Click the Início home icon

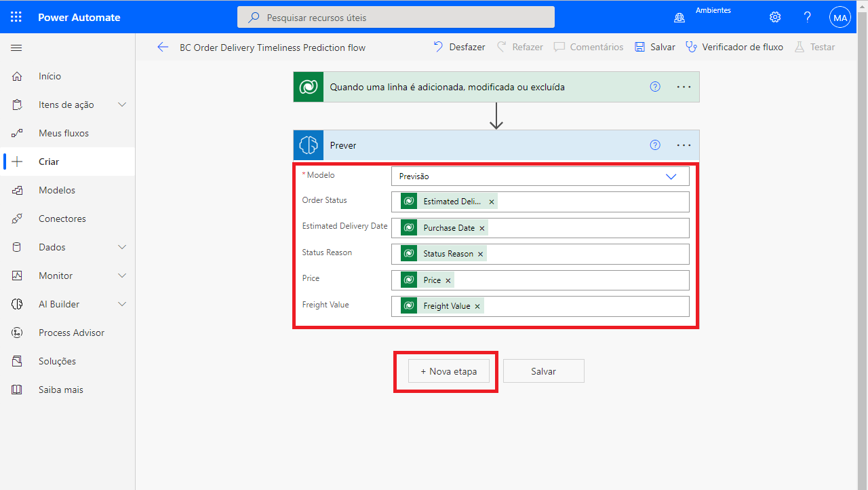point(17,76)
